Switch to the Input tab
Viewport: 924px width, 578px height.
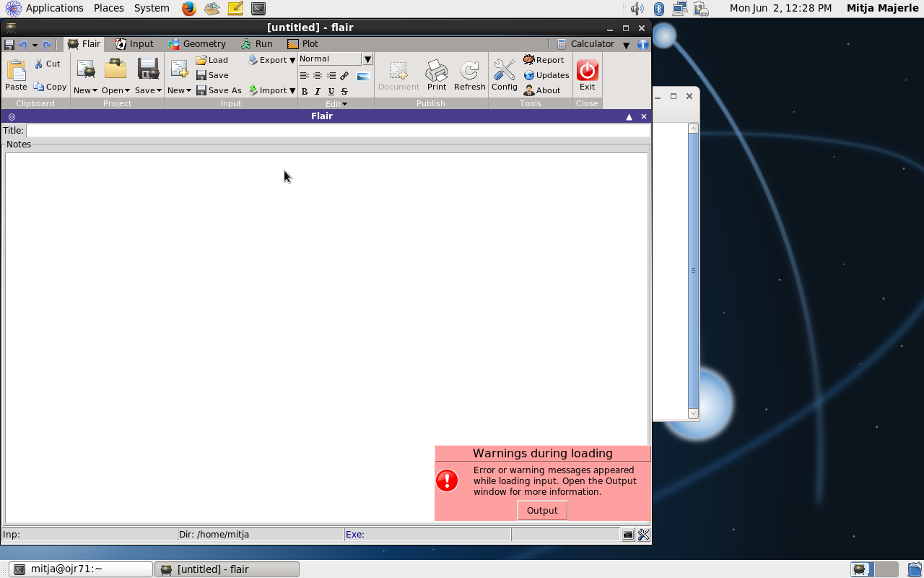pos(134,44)
